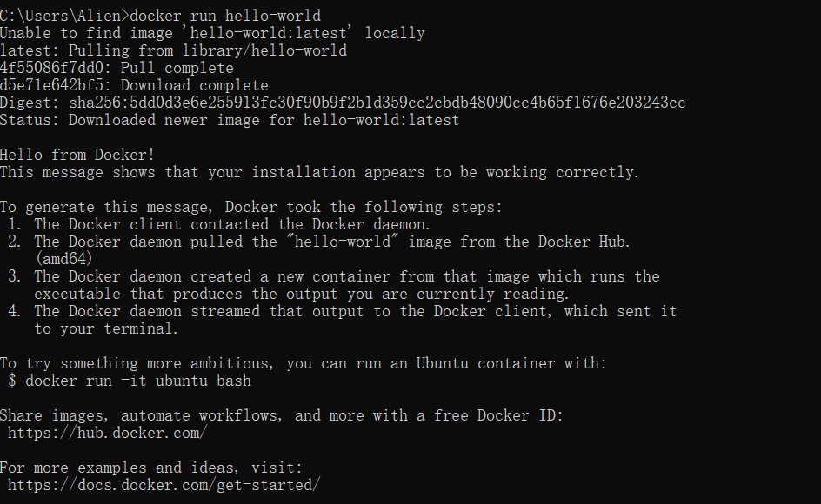
Task: Click step 3 about creating new container
Action: pos(334,285)
